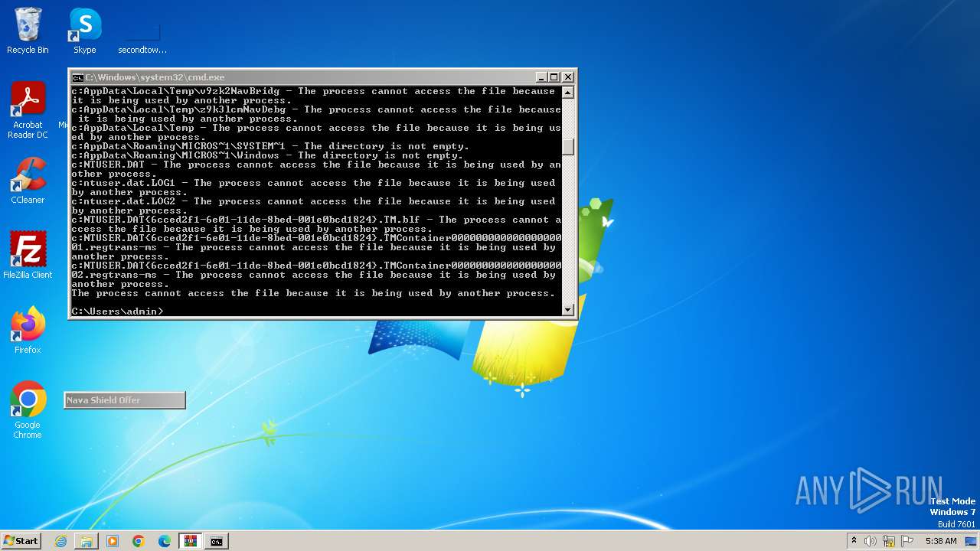The height and width of the screenshot is (551, 980).
Task: Open the Recycle Bin desktop icon
Action: click(28, 31)
